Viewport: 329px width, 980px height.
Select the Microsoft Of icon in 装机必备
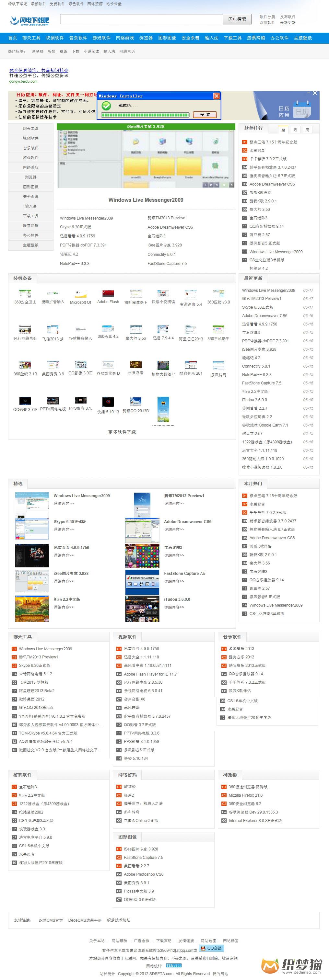pos(81,294)
